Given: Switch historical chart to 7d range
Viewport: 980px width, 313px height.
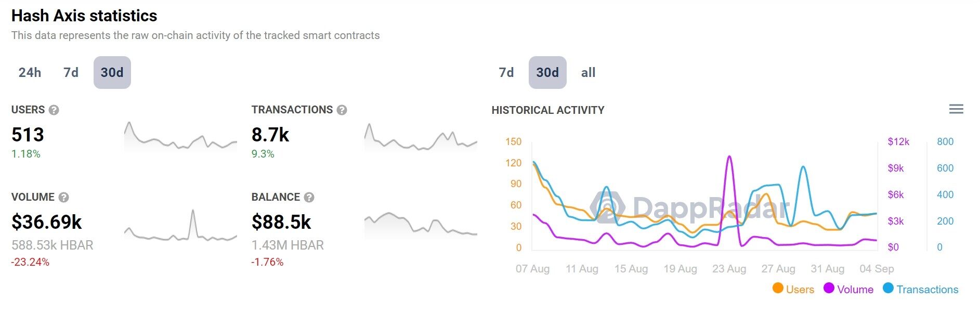Looking at the screenshot, I should pyautogui.click(x=506, y=73).
